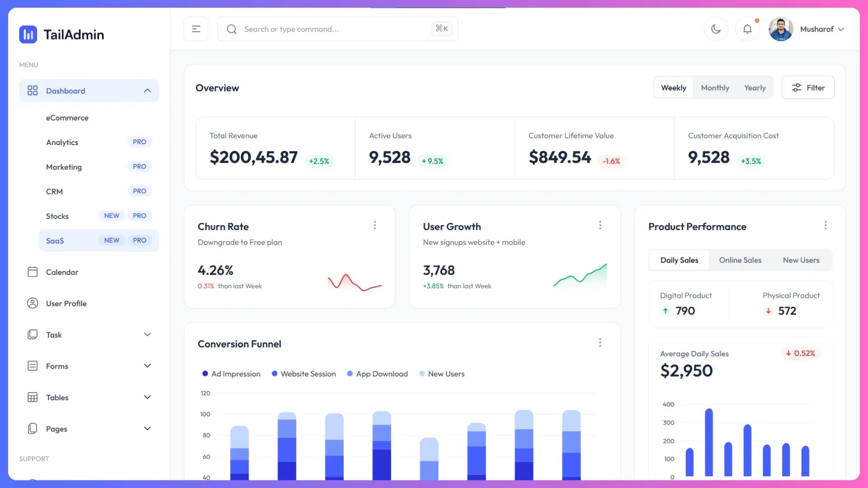Open Churn Rate options via three-dot menu

(x=375, y=225)
